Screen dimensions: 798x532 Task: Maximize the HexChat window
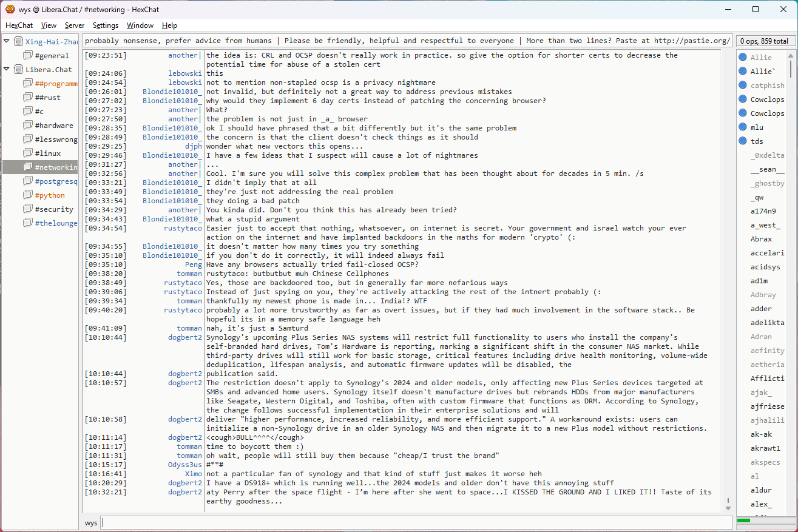pyautogui.click(x=756, y=9)
